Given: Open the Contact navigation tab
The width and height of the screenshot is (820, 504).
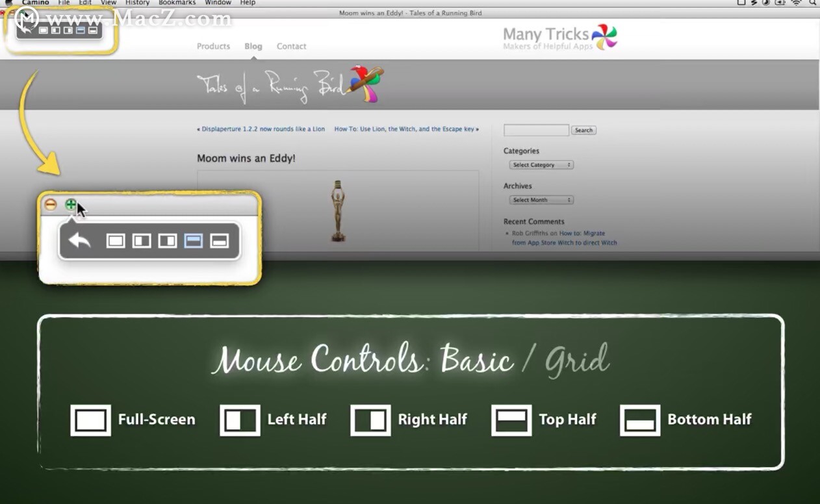Looking at the screenshot, I should tap(291, 46).
